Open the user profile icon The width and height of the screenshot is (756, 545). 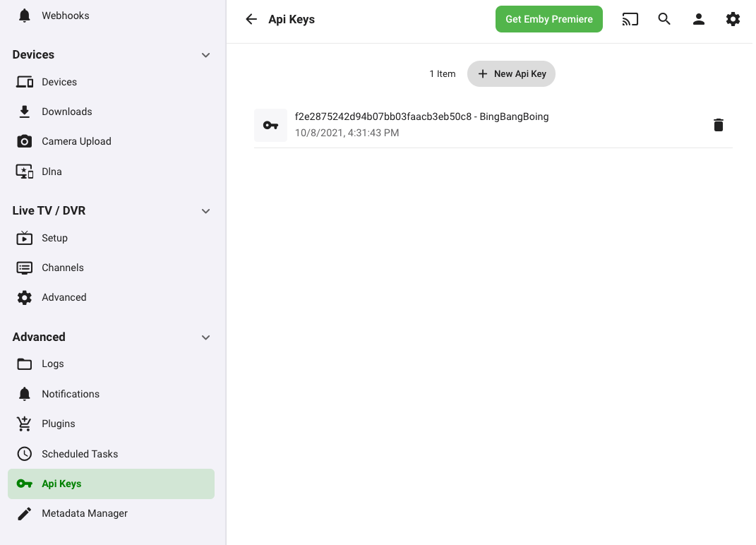click(x=699, y=19)
